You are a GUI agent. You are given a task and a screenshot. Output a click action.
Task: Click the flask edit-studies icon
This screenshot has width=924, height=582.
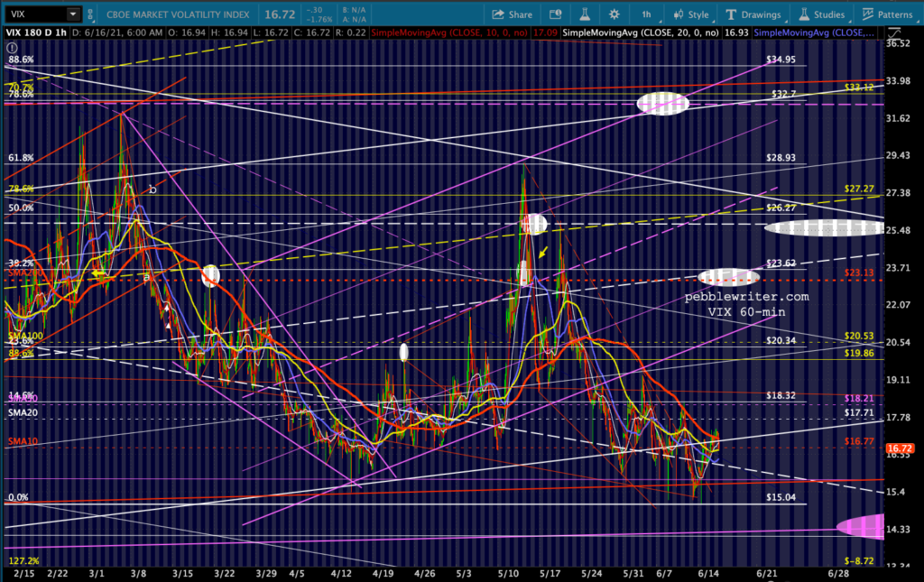[x=585, y=14]
